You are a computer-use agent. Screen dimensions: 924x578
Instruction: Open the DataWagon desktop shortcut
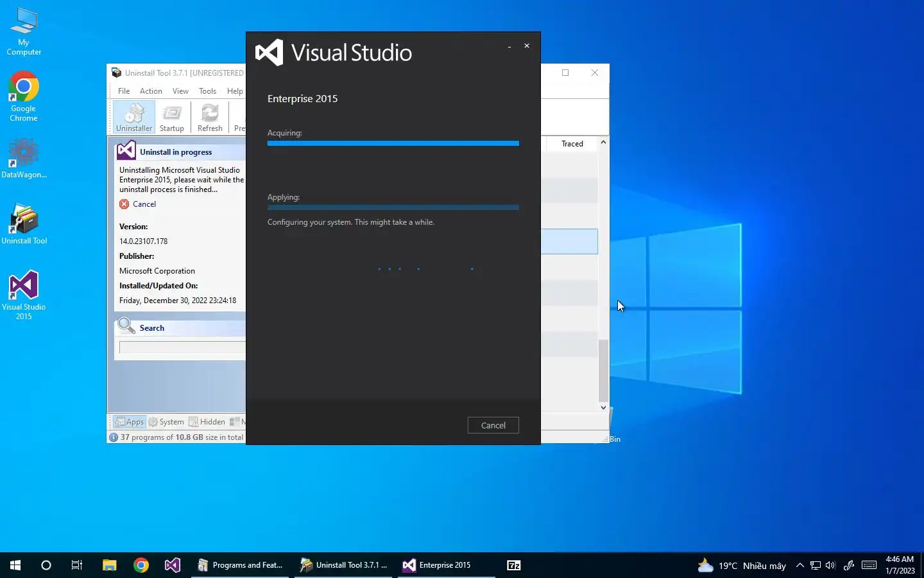tap(24, 159)
